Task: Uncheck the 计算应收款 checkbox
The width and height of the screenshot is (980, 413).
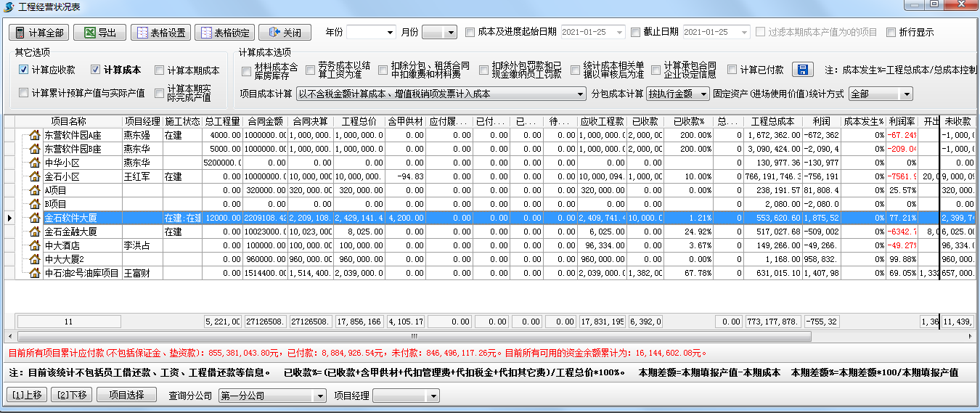Action: click(24, 70)
